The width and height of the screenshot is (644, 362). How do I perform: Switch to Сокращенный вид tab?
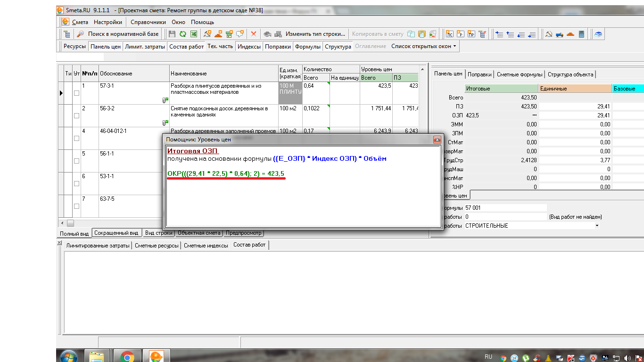[116, 233]
